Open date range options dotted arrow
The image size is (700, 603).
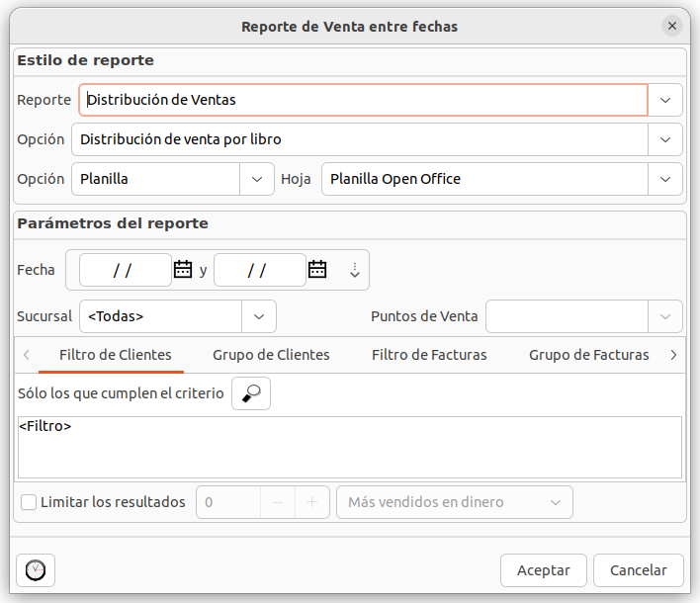coord(355,270)
